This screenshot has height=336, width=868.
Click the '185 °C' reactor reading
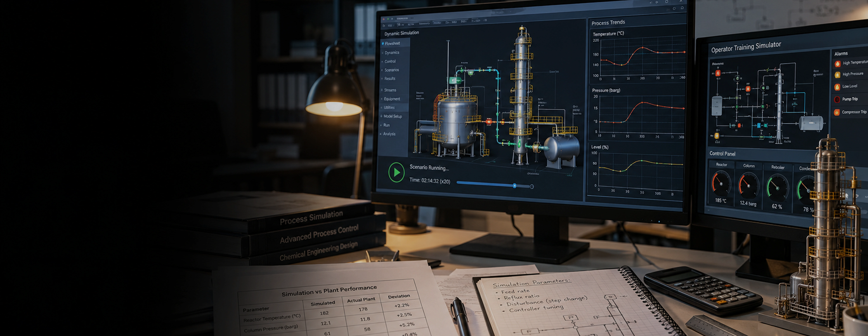[x=721, y=200]
